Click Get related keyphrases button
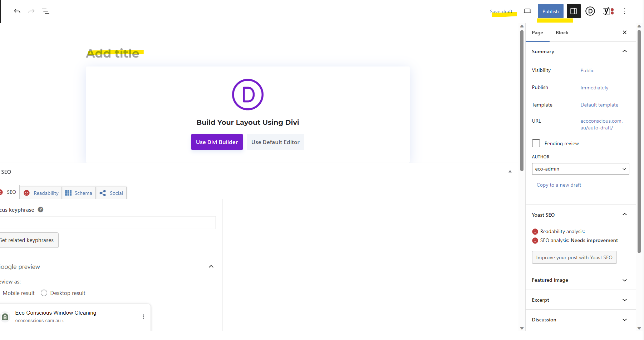The width and height of the screenshot is (644, 340). pyautogui.click(x=29, y=240)
